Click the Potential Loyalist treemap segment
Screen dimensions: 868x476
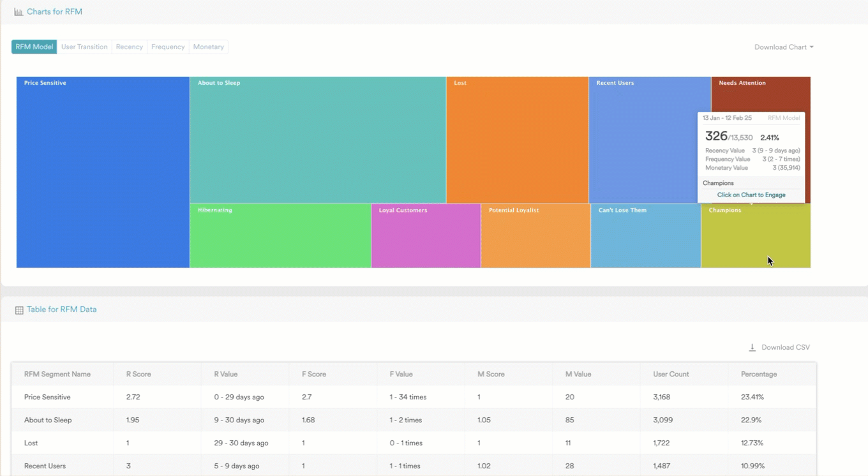[x=535, y=236]
